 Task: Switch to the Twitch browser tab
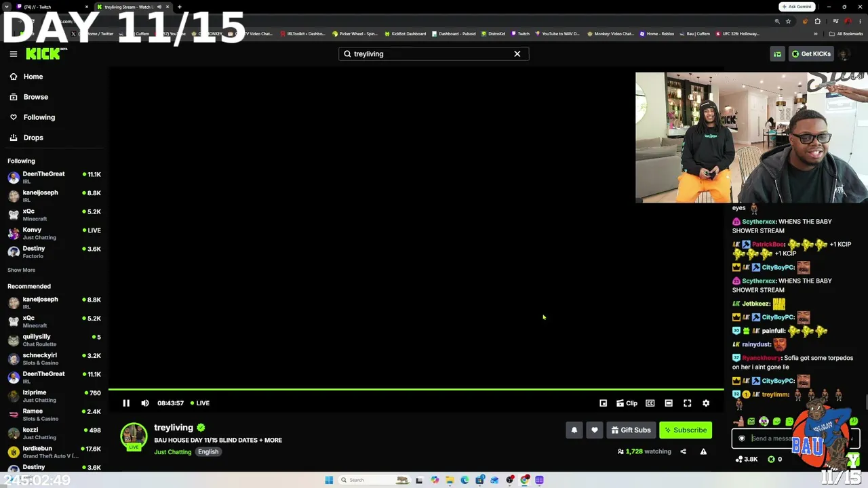(x=53, y=7)
